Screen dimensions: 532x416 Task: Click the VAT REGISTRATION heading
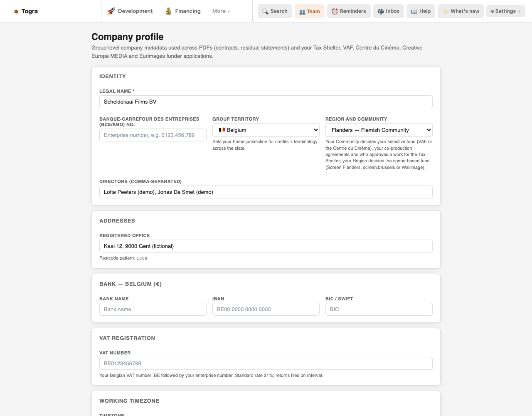[127, 338]
